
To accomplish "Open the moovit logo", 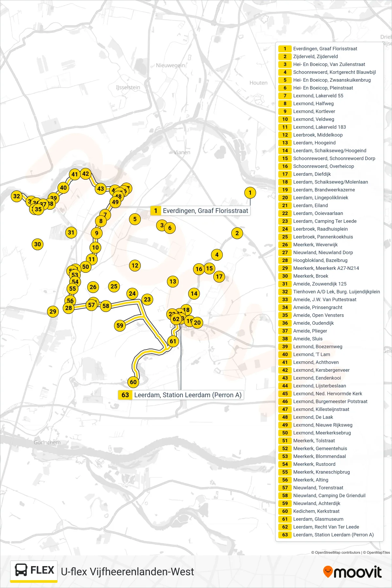I will pyautogui.click(x=352, y=572).
